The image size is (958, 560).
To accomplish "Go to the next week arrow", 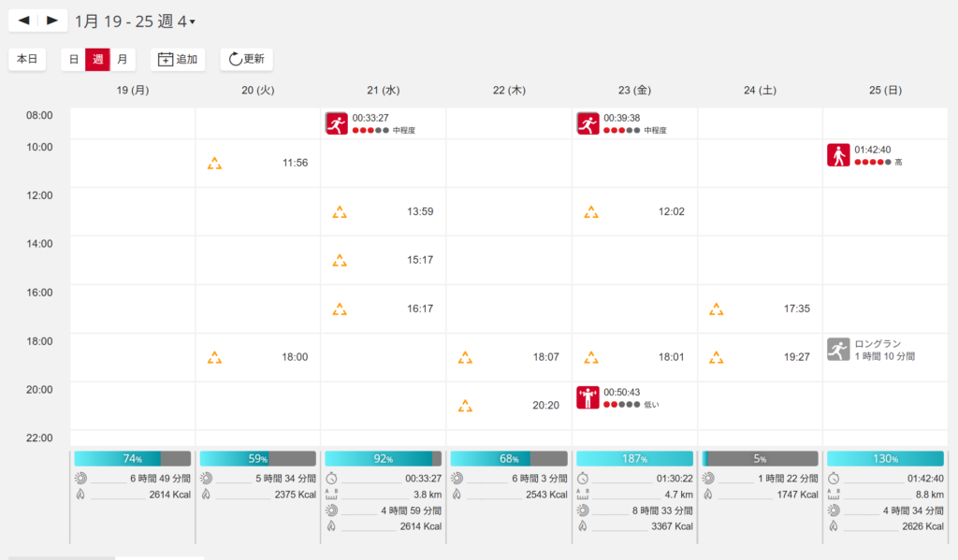I will point(52,20).
